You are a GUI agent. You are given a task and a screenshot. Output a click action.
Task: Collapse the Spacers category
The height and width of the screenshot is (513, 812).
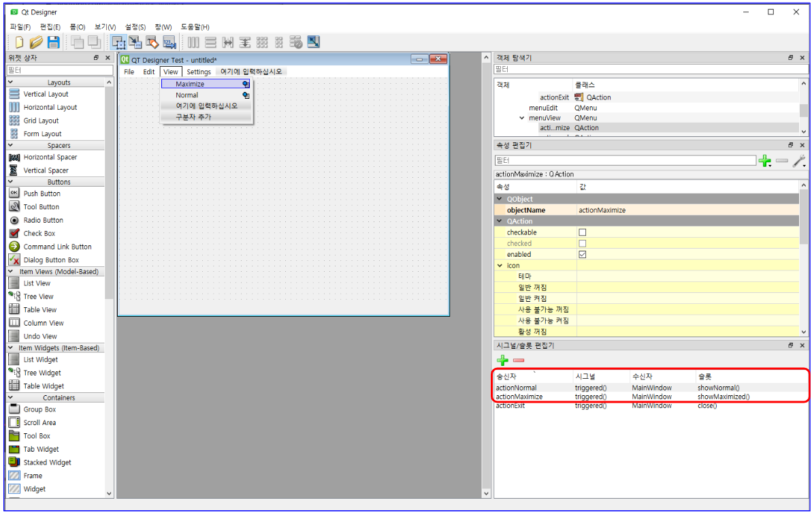(x=10, y=145)
